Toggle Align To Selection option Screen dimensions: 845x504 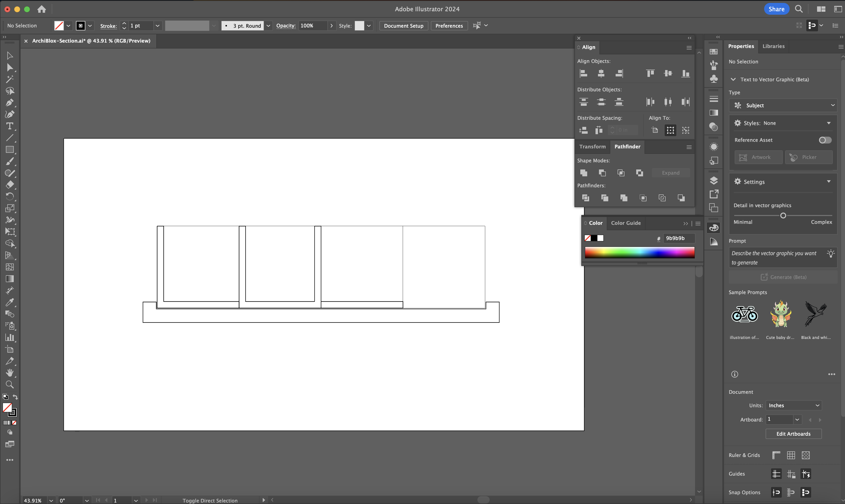pyautogui.click(x=670, y=130)
